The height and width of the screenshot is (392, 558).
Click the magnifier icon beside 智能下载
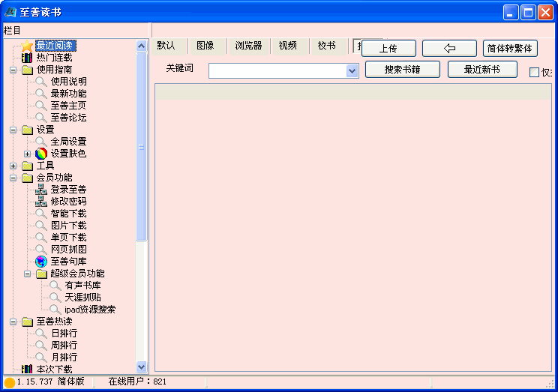(x=41, y=214)
